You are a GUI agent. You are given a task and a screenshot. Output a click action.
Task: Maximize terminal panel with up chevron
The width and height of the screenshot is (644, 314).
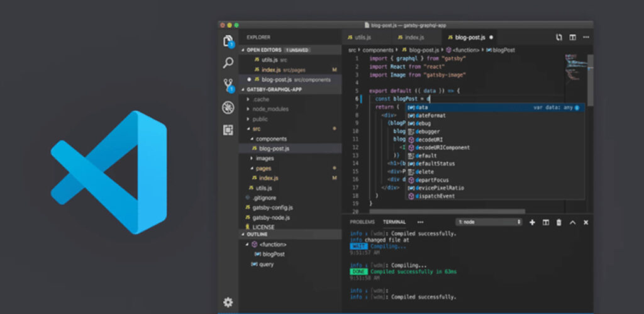(x=572, y=222)
